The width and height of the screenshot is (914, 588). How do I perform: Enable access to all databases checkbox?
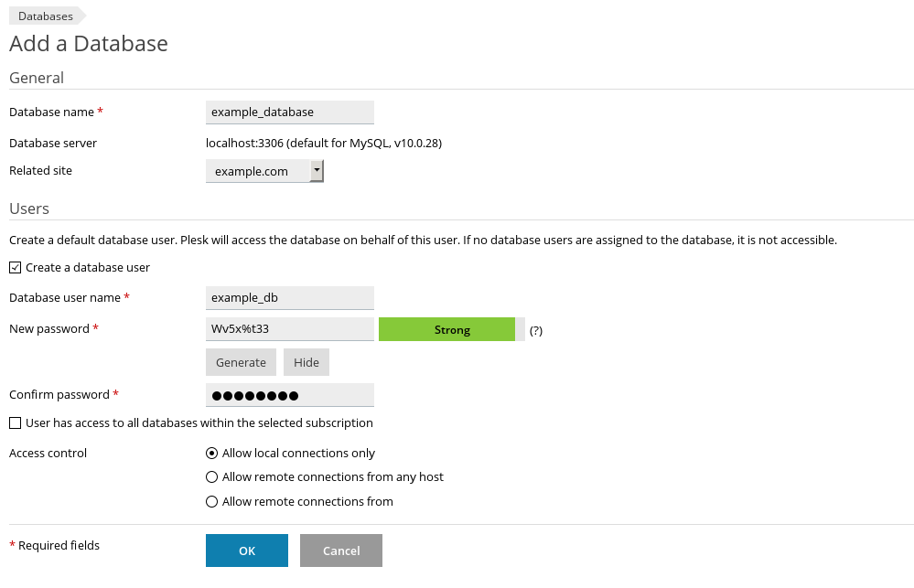(16, 423)
